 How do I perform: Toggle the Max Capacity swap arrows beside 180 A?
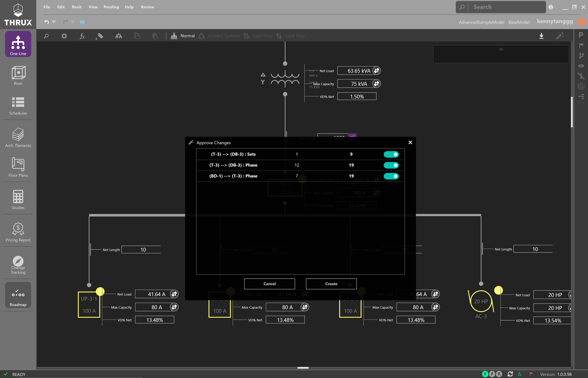tap(376, 193)
